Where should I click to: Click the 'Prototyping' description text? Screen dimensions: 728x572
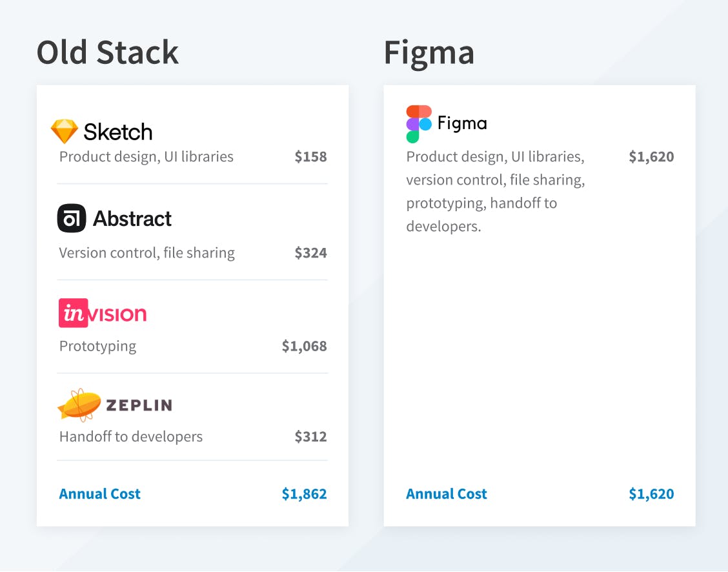tap(97, 346)
